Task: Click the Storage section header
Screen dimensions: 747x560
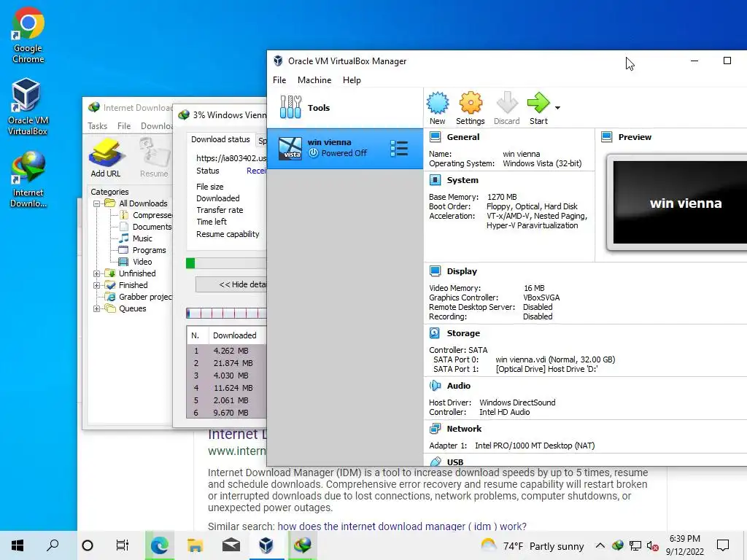Action: (463, 333)
